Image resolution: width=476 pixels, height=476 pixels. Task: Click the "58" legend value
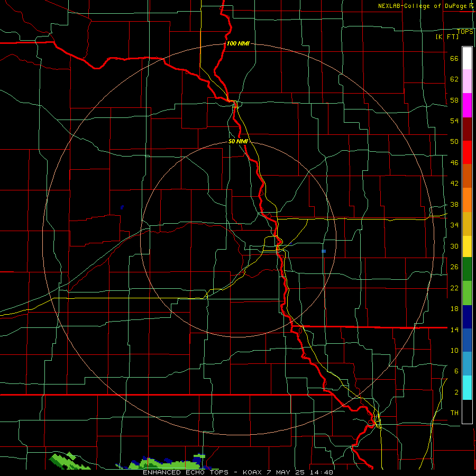pyautogui.click(x=454, y=100)
